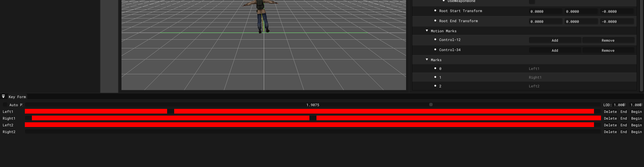
Task: Select the Right2 row label
Action: pyautogui.click(x=9, y=132)
